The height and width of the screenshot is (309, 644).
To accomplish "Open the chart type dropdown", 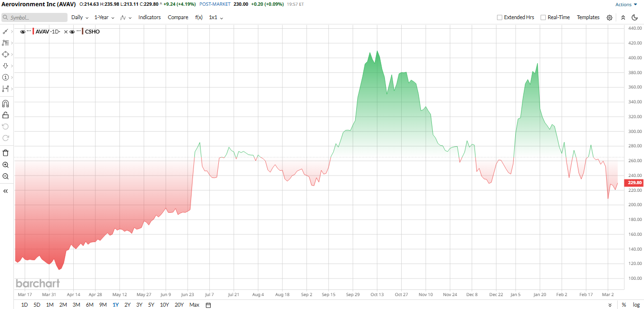I will tap(126, 17).
